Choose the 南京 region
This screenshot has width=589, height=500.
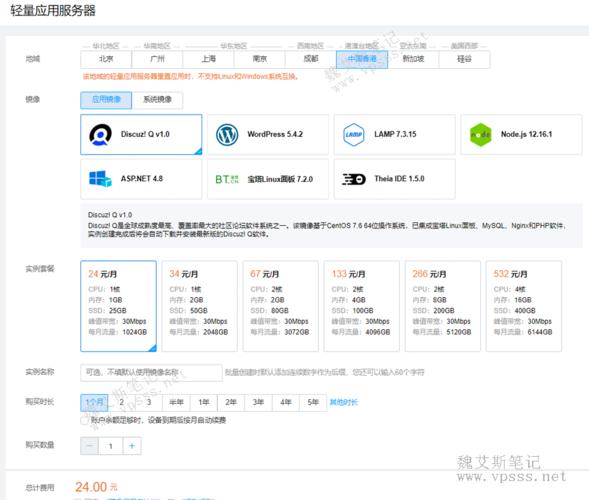tap(260, 59)
